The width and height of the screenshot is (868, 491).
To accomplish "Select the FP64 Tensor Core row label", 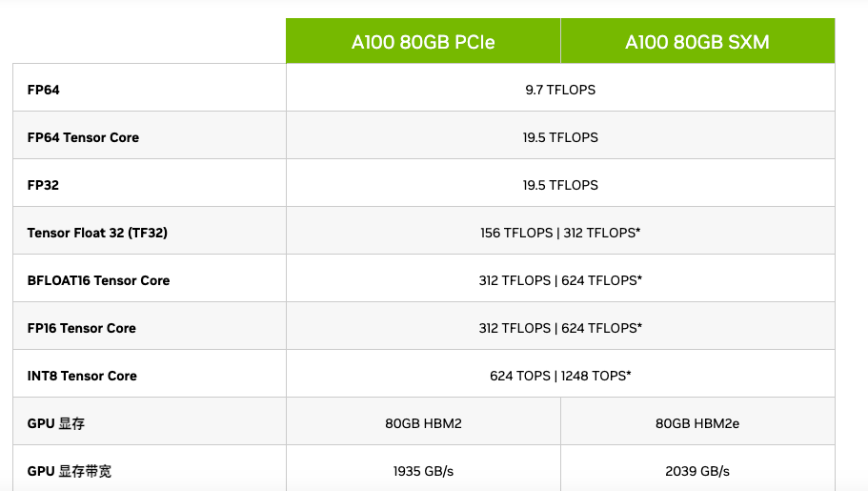I will click(x=83, y=137).
